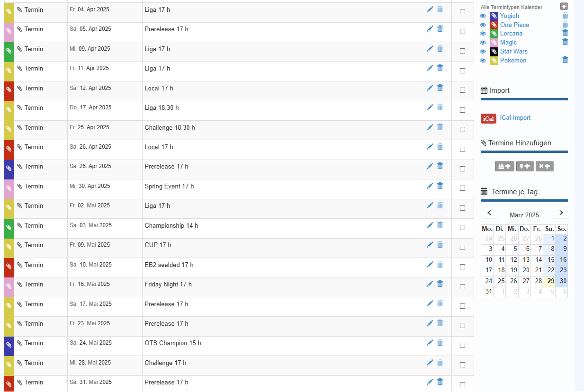The width and height of the screenshot is (584, 392).
Task: Open the Lorcana calendar link
Action: [x=512, y=34]
